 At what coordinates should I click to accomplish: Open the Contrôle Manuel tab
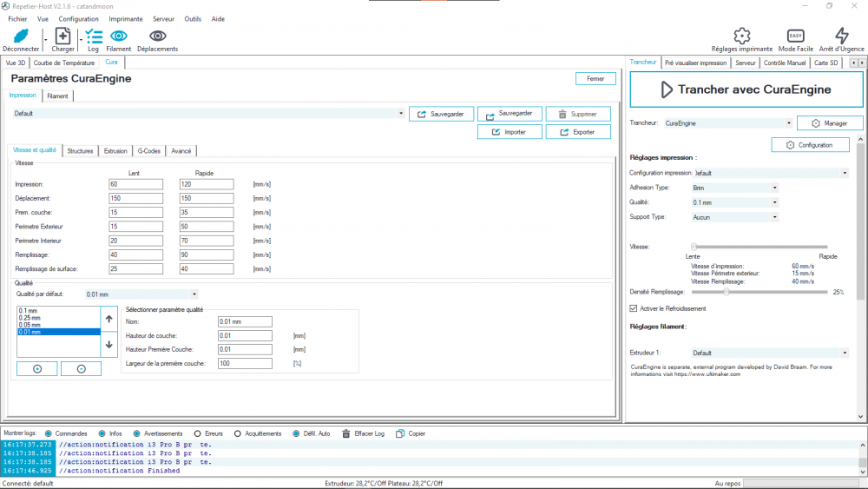785,63
